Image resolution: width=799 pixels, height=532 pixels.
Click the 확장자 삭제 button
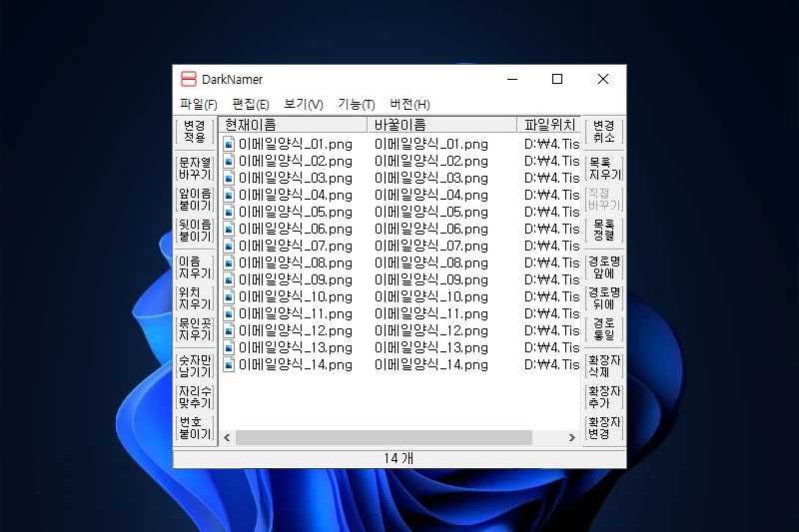tap(604, 365)
